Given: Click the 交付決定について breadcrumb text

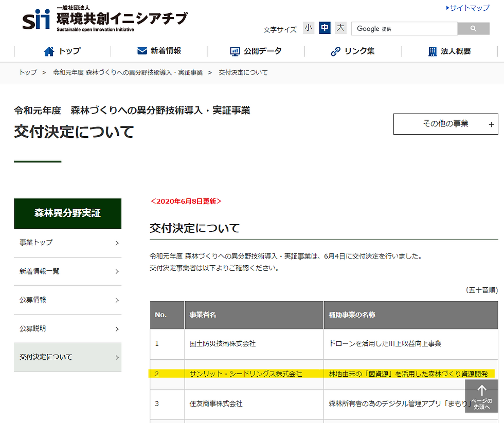Looking at the screenshot, I should tap(243, 72).
